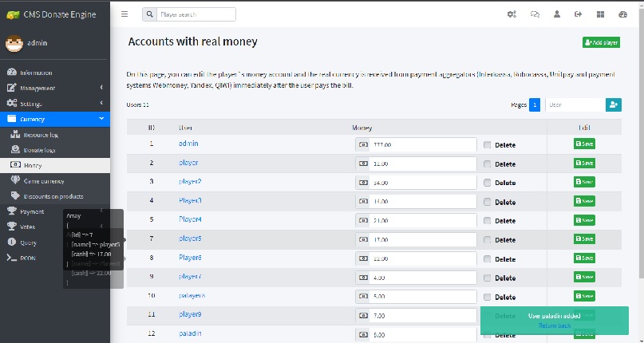Check the Delete box for admin
Viewport: 644px width, 343px height.
click(488, 144)
